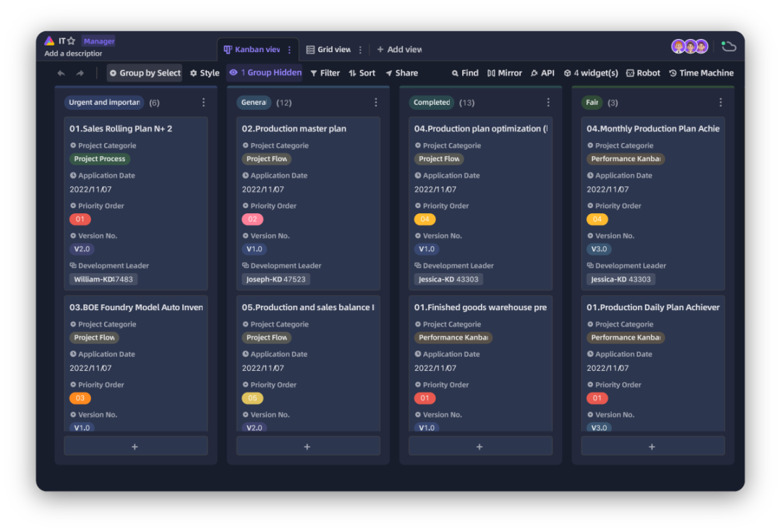This screenshot has width=781, height=532.
Task: Open the Robot automation panel
Action: (x=643, y=73)
